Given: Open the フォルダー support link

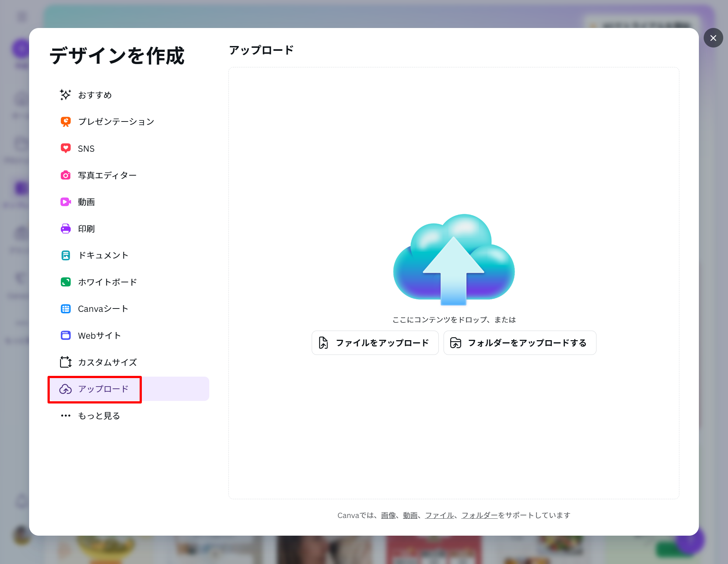Looking at the screenshot, I should [x=479, y=515].
